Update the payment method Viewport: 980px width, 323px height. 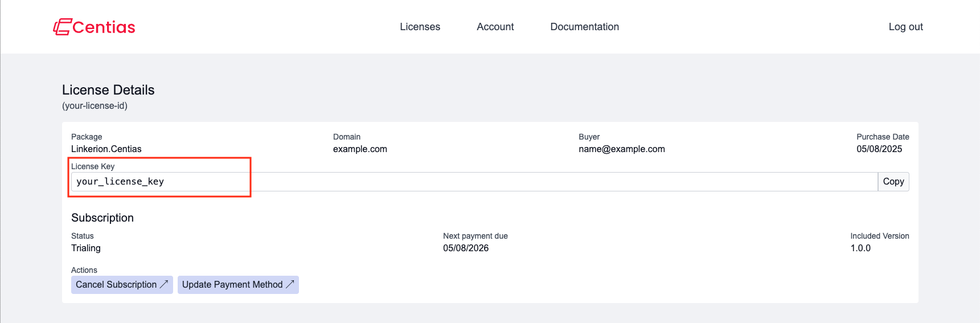pyautogui.click(x=238, y=285)
